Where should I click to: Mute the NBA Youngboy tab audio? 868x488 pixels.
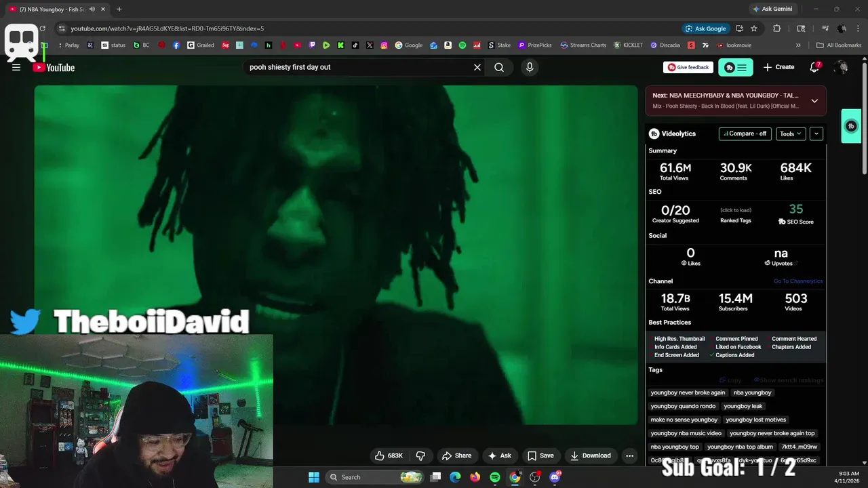[92, 9]
